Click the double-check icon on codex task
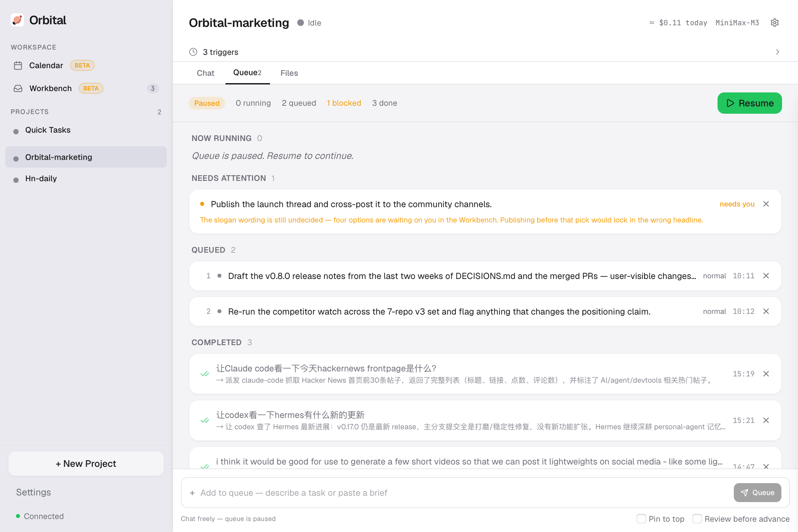The image size is (798, 532). coord(205,420)
